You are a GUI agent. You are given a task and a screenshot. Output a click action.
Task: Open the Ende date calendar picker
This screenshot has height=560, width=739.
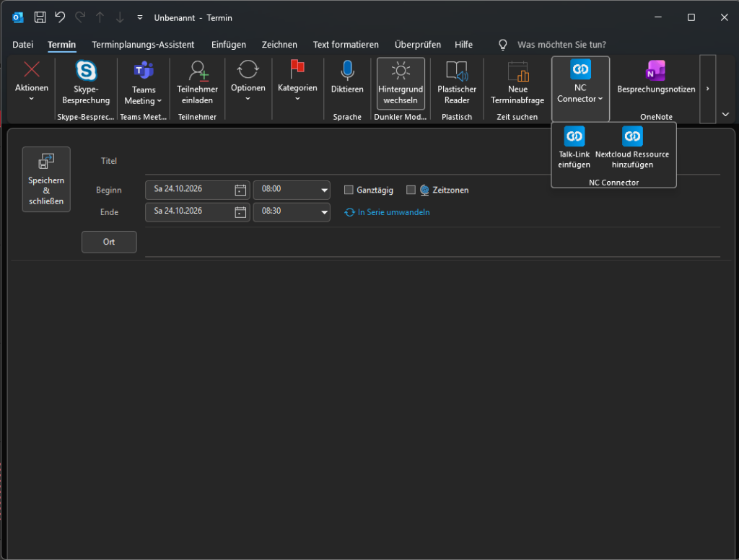click(240, 212)
